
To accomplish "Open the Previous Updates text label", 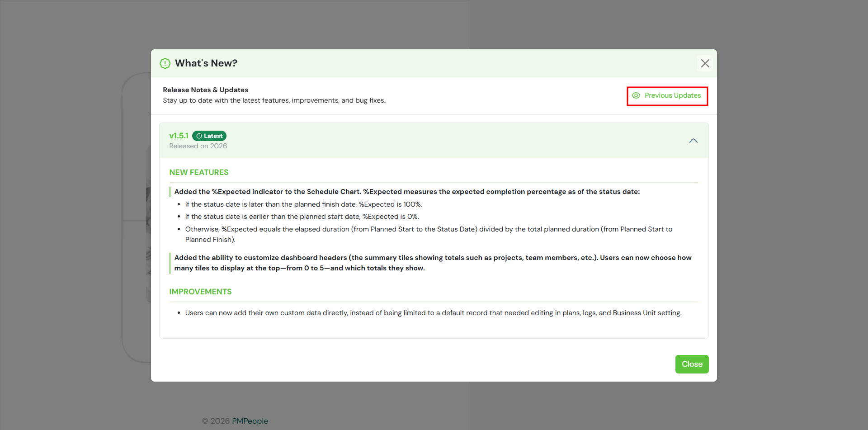I will (672, 95).
